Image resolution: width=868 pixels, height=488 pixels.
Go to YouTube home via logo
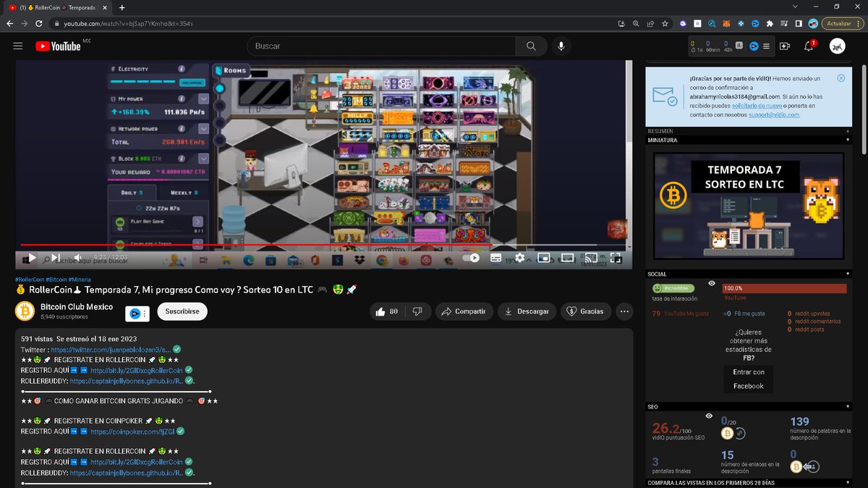58,46
